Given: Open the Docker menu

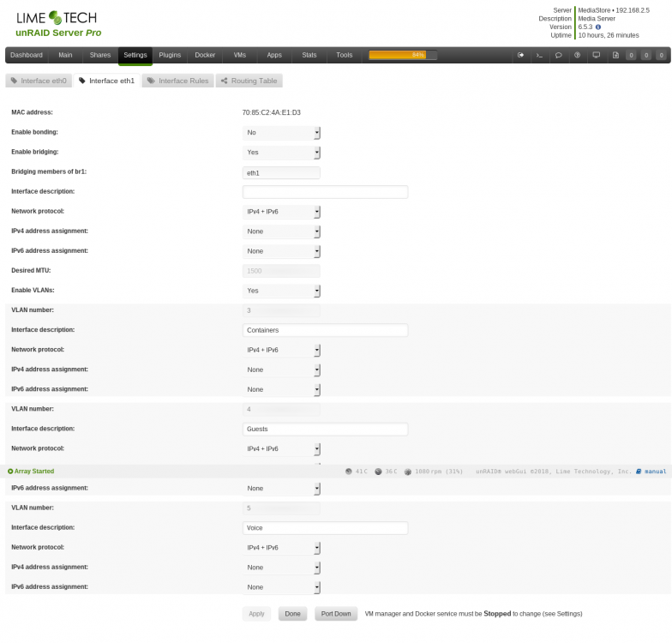Looking at the screenshot, I should click(x=206, y=55).
